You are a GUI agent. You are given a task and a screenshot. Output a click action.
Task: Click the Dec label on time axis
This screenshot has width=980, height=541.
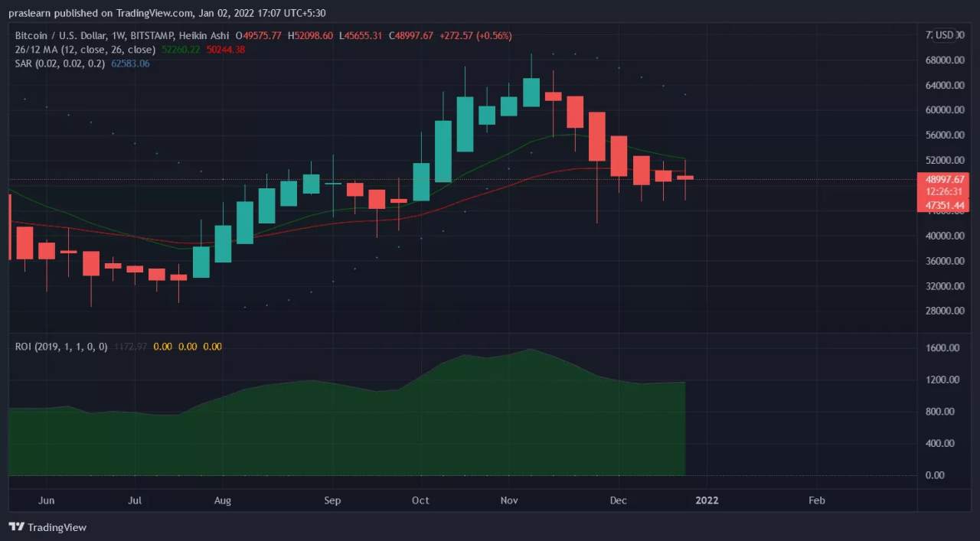[619, 500]
